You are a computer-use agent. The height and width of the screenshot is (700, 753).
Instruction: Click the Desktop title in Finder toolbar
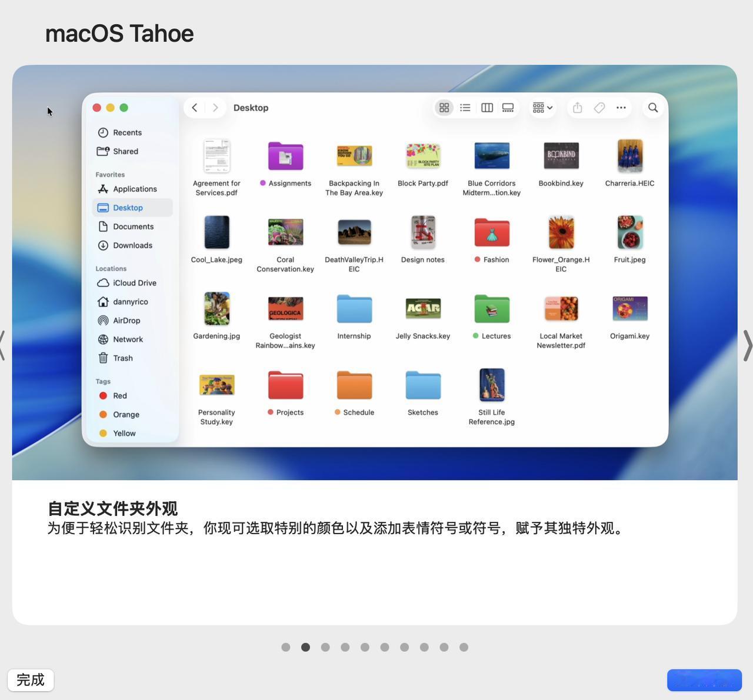(251, 108)
